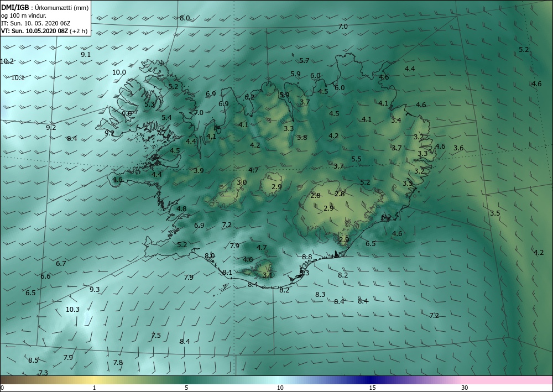Screen dimensions: 553x392
Task: Click the map value 5.5
Action: [356, 159]
